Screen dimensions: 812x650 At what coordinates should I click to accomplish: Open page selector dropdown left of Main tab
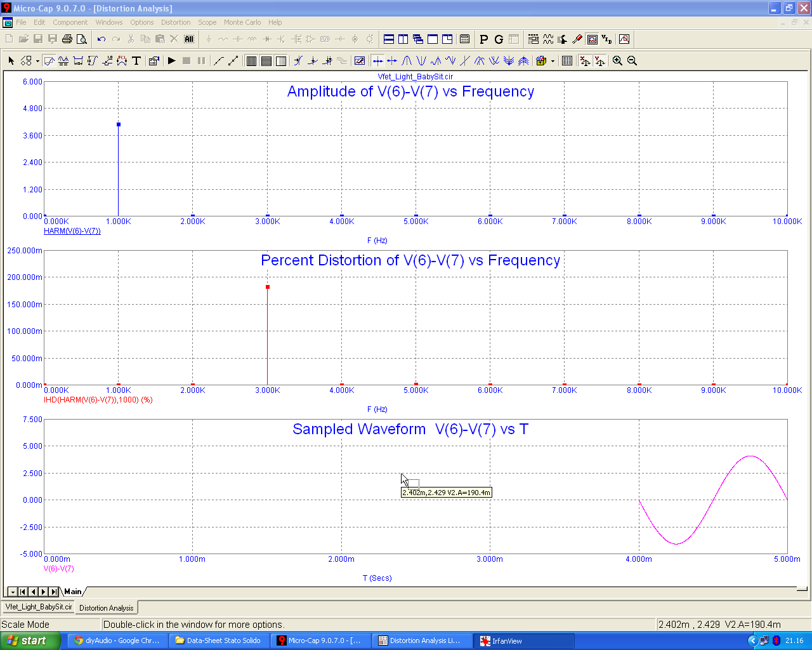(12, 592)
